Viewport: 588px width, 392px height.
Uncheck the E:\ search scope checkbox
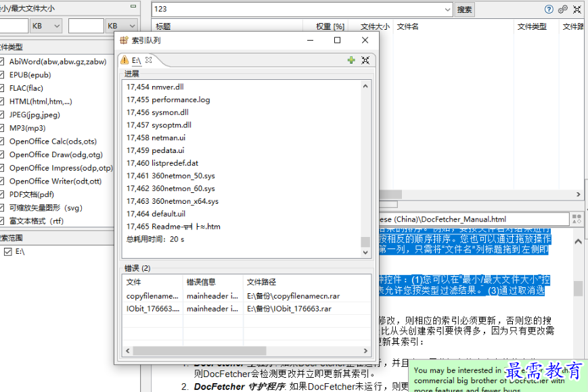coord(7,252)
